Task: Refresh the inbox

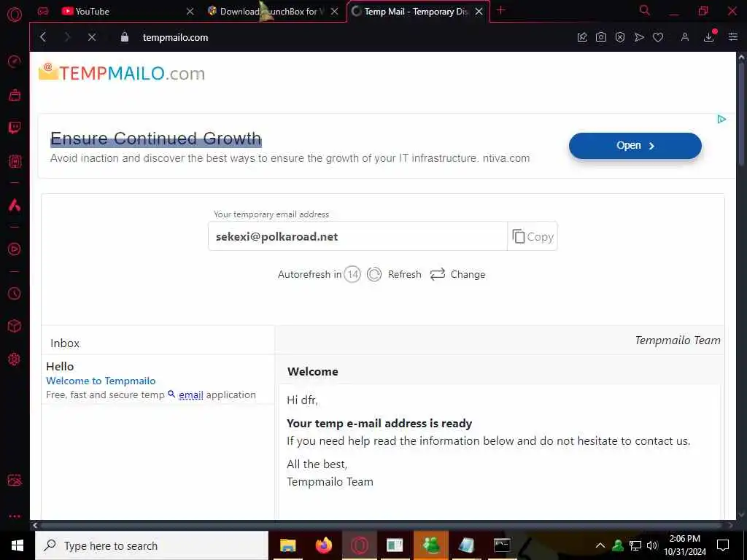Action: point(395,274)
